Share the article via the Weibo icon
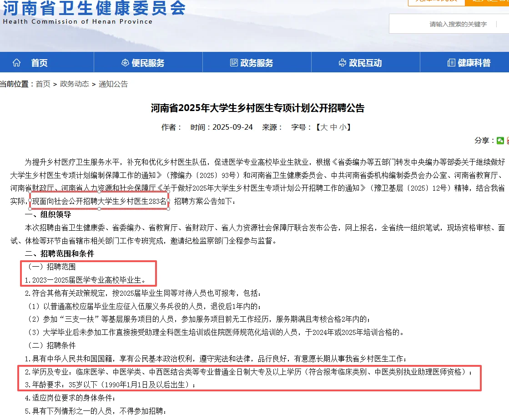The height and width of the screenshot is (420, 509). (x=508, y=140)
